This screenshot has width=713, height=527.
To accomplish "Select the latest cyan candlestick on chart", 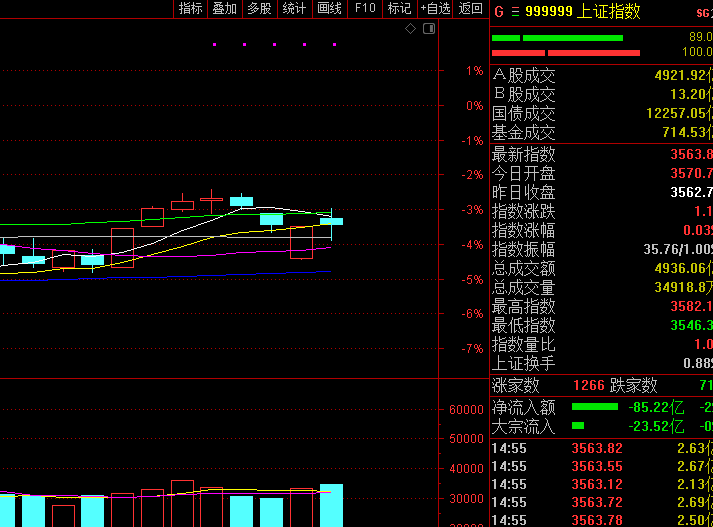I will coord(331,221).
